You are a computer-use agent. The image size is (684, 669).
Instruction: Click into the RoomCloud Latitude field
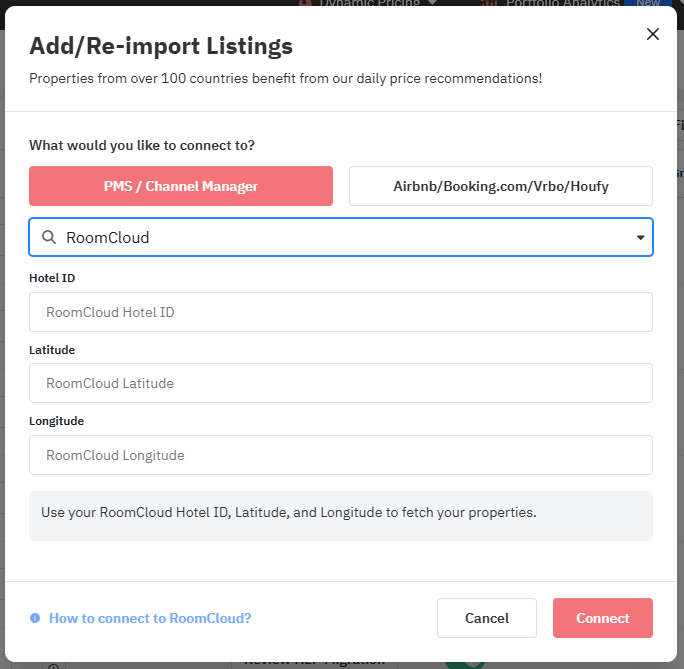tap(340, 383)
